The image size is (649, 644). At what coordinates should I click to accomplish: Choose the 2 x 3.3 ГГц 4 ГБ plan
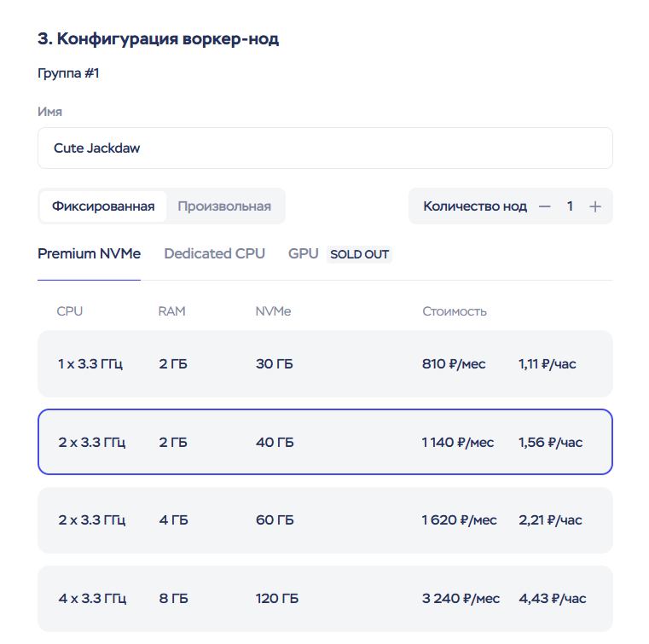pos(324,520)
